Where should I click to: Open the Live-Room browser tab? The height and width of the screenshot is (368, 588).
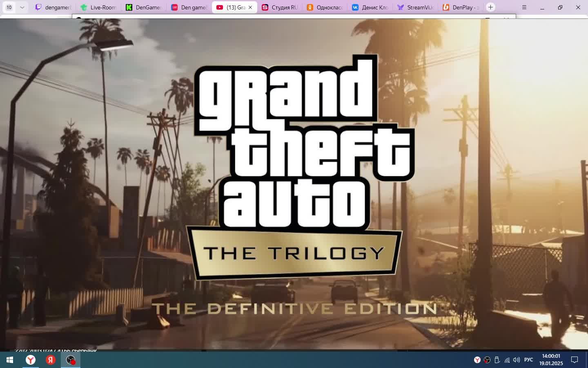tap(99, 7)
